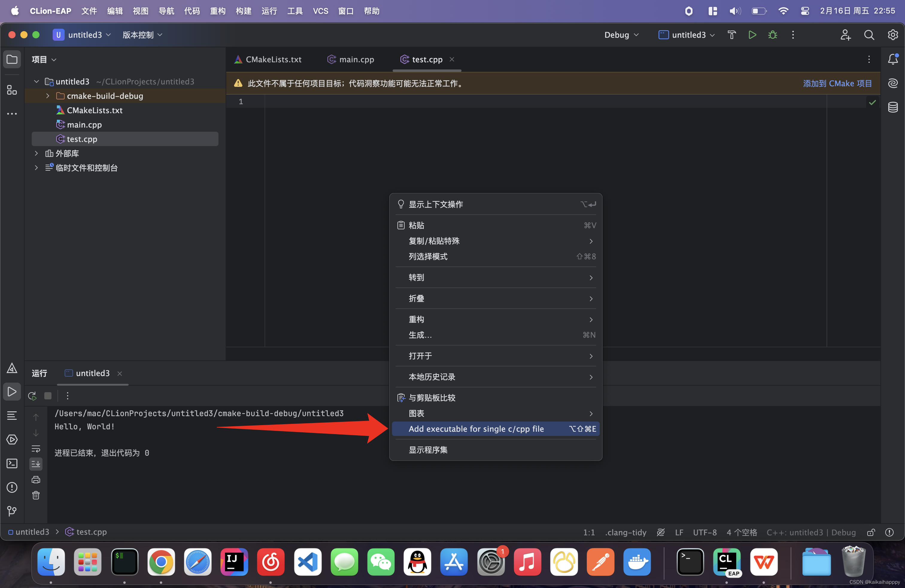Select Add executable for single c/cpp file
The height and width of the screenshot is (588, 905).
tap(476, 429)
